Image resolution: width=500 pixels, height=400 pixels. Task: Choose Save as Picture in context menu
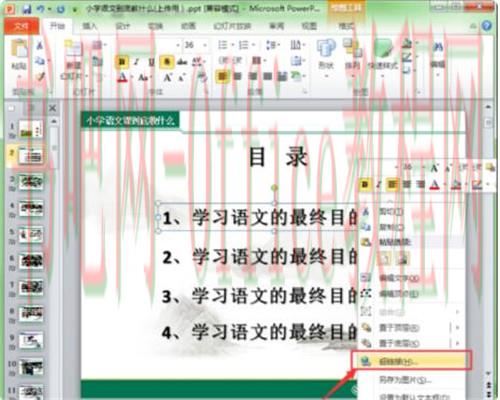pos(405,380)
